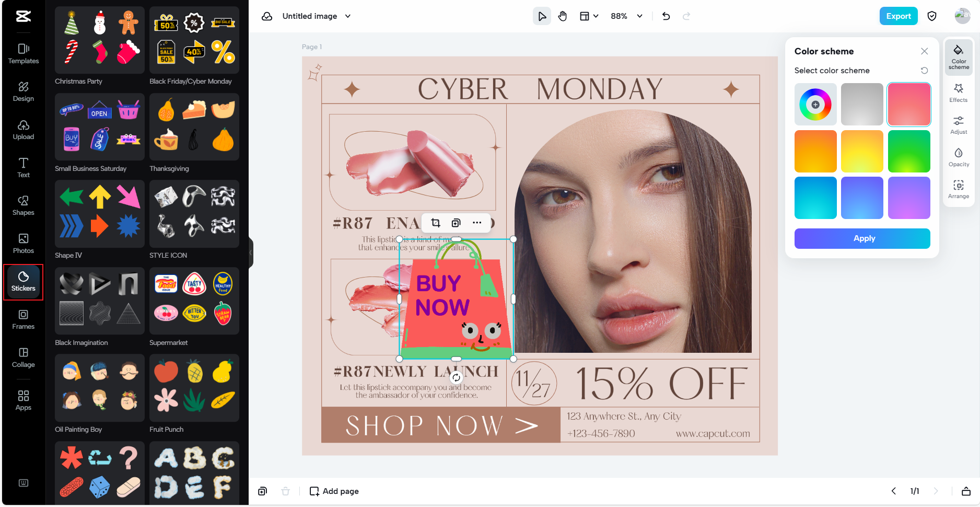Image resolution: width=980 pixels, height=507 pixels.
Task: Reset the selected color scheme
Action: coord(924,71)
